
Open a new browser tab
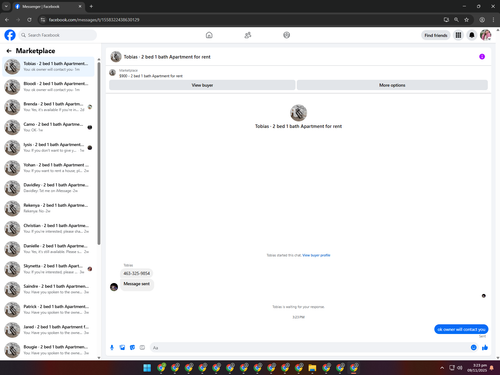91,6
